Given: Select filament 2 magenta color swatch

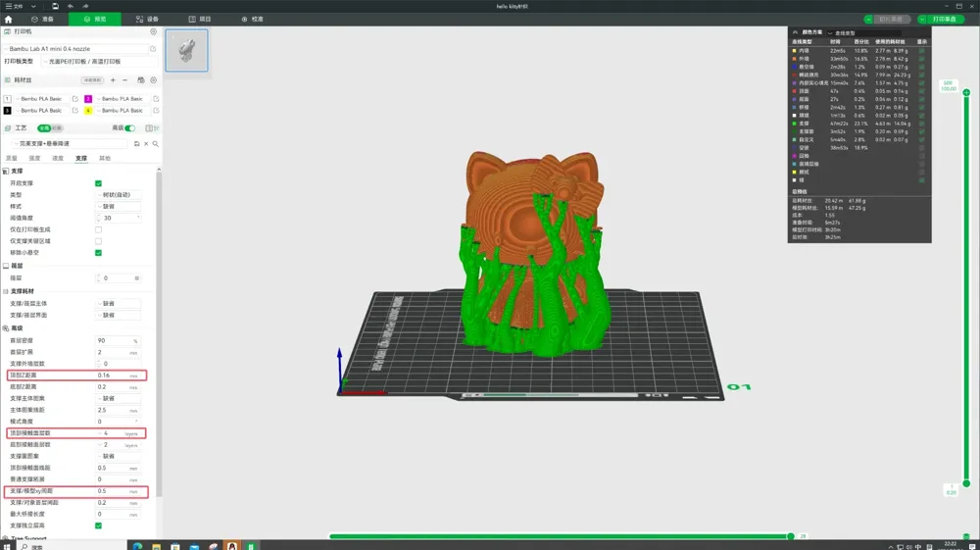Looking at the screenshot, I should pos(88,99).
